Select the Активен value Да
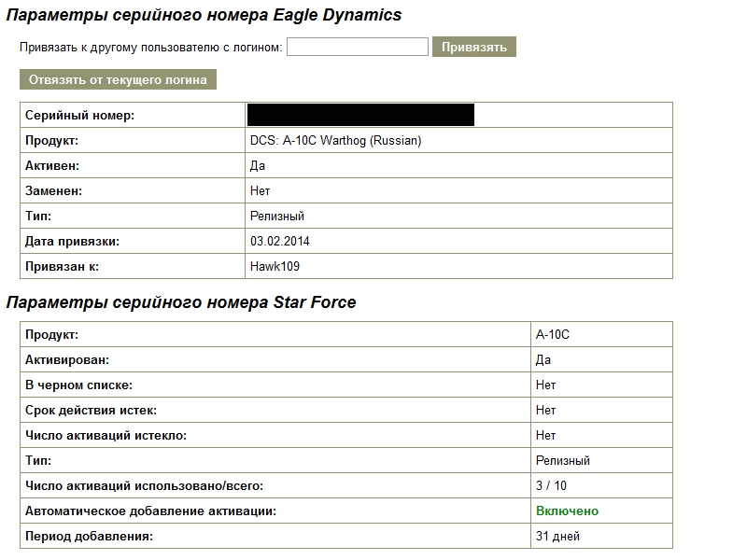The width and height of the screenshot is (747, 560). 258,166
